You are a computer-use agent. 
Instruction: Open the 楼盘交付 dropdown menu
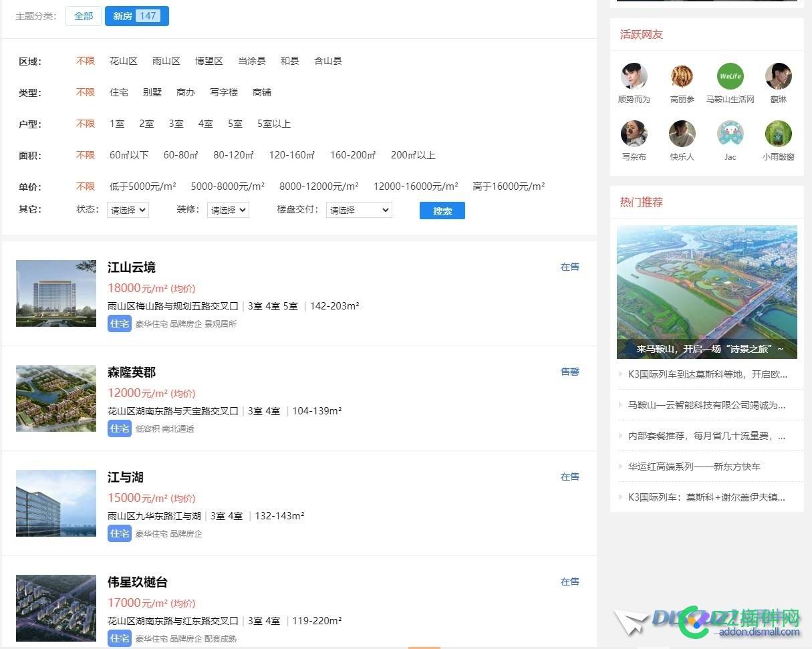359,210
